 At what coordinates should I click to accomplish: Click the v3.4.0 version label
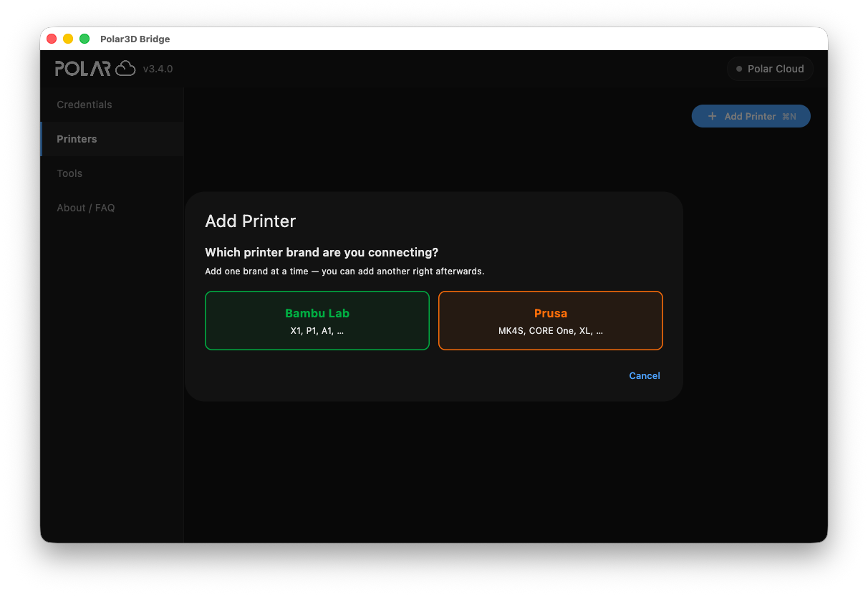[158, 69]
